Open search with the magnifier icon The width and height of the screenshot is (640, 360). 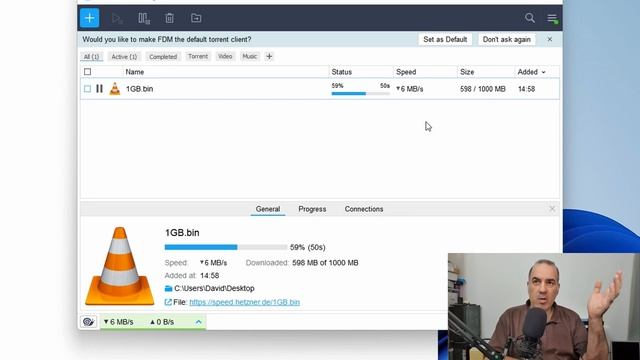coord(530,18)
